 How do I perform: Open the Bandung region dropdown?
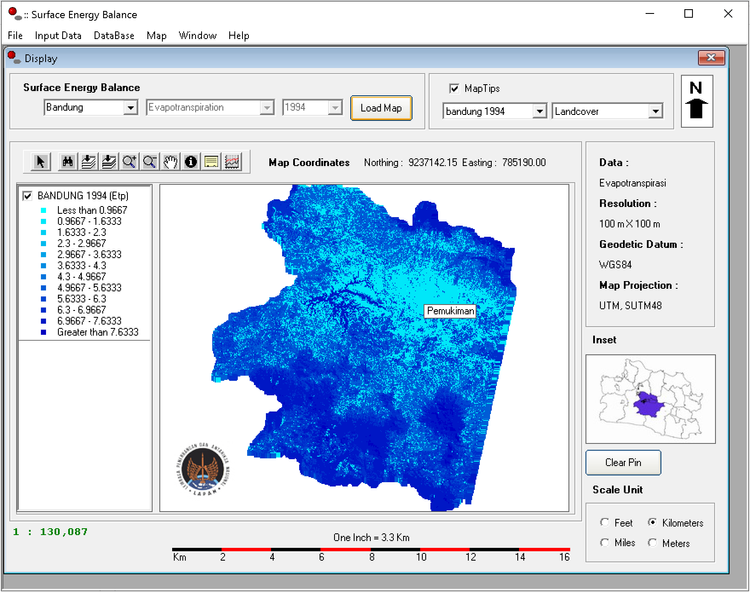pos(130,108)
